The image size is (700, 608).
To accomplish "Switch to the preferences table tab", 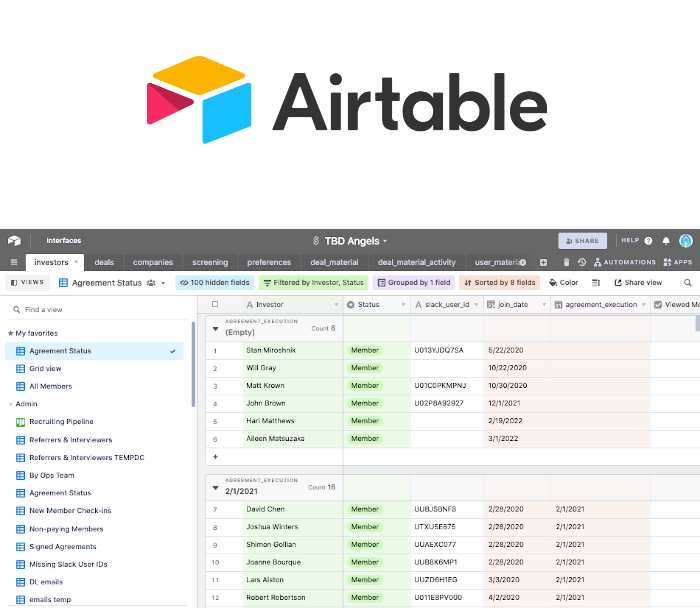I will pos(269,262).
